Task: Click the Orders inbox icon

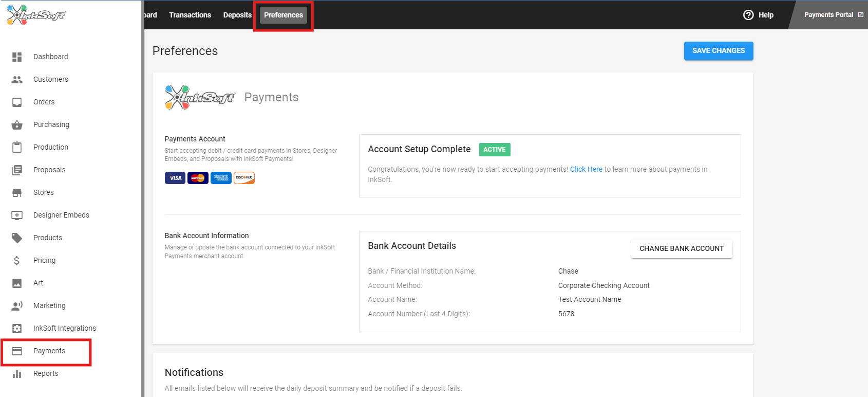Action: tap(17, 102)
